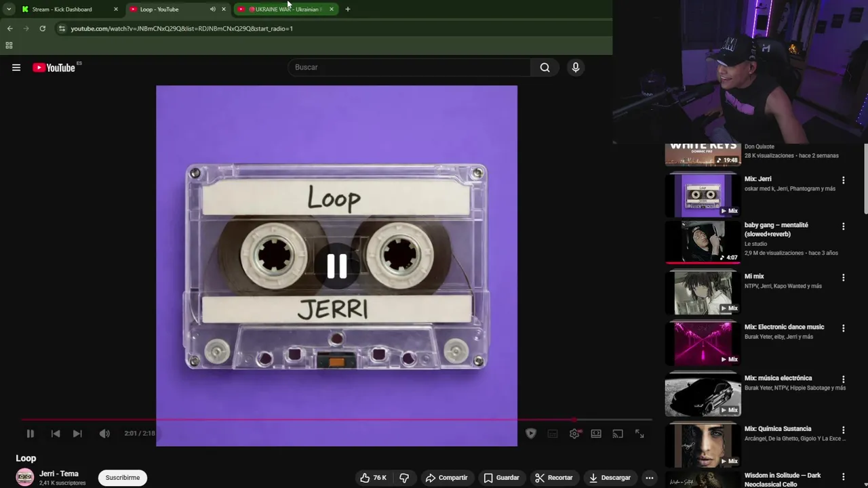Open the Jerri - Tema channel name link
Image resolution: width=868 pixels, height=488 pixels.
(59, 474)
